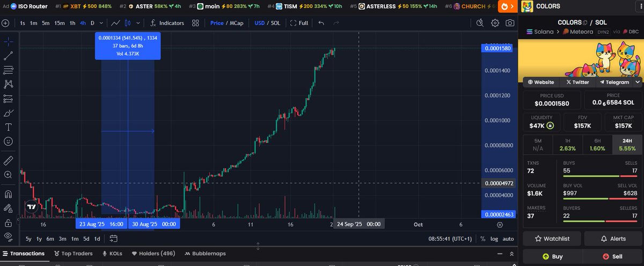
Task: Redo the chart action
Action: click(336, 23)
